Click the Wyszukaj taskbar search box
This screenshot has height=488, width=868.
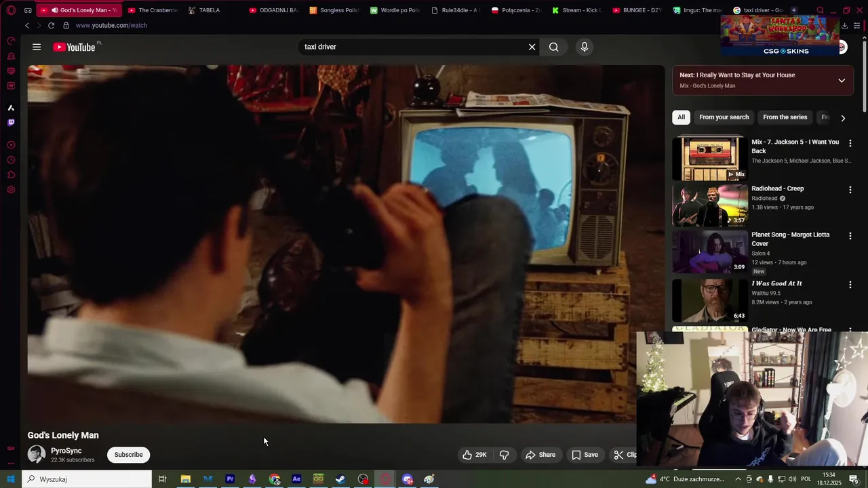point(87,479)
